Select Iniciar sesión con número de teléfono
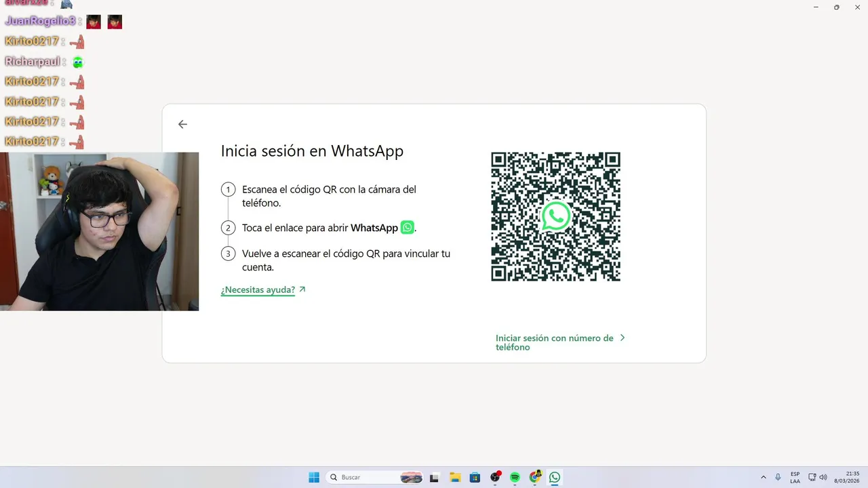 pos(560,342)
